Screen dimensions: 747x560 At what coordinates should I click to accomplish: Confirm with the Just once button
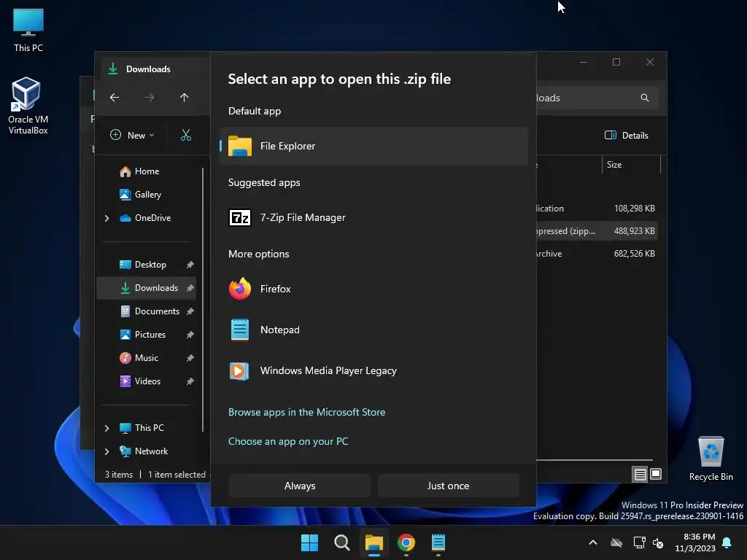(448, 486)
